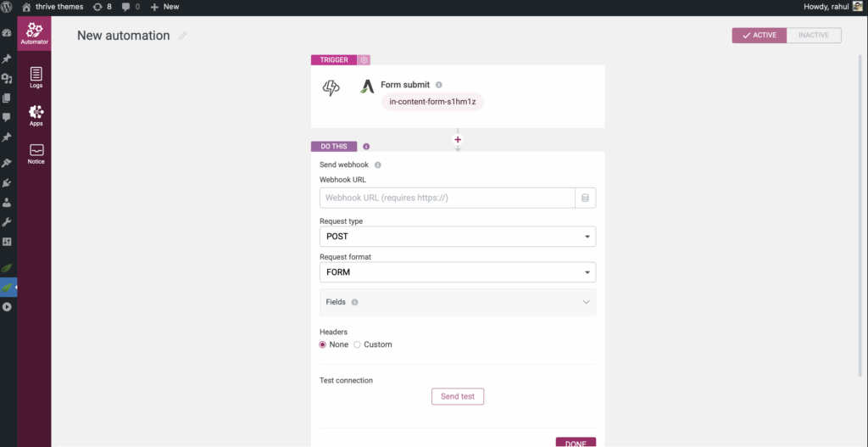
Task: Select the Custom headers radio button
Action: click(x=358, y=344)
